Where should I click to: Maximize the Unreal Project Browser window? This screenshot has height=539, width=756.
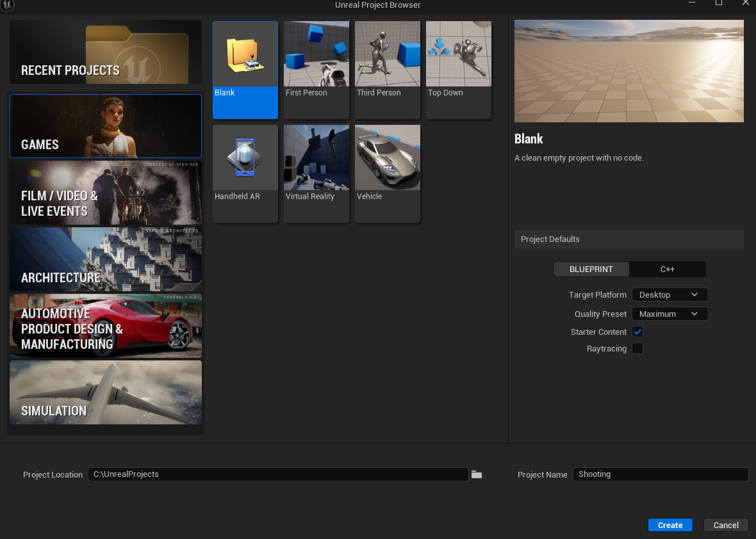pos(719,3)
